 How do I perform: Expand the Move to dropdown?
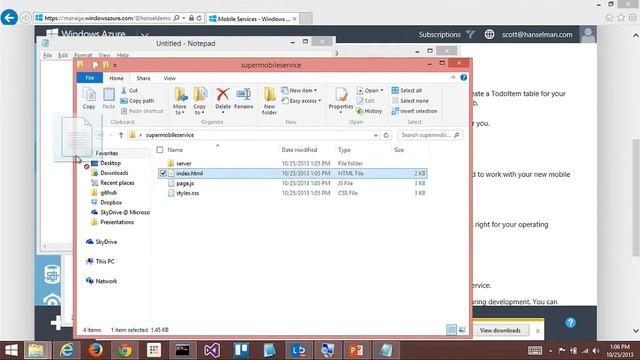(180, 109)
